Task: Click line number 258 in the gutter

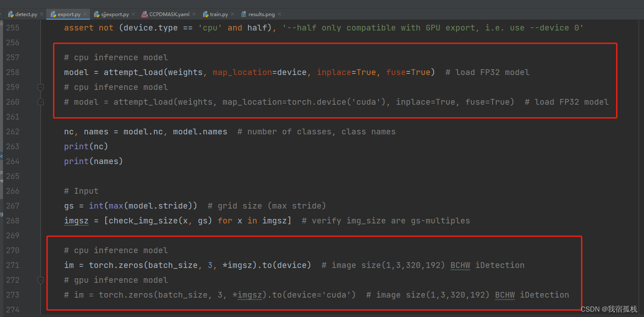Action: (13, 72)
